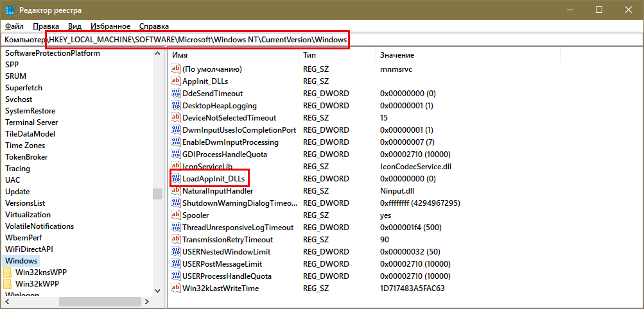The image size is (644, 309).
Task: Select the Terminal Server key in tree
Action: [x=31, y=122]
